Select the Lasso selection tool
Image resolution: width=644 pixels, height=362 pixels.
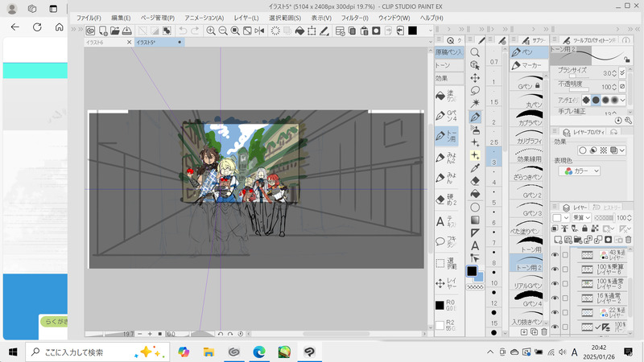[475, 91]
